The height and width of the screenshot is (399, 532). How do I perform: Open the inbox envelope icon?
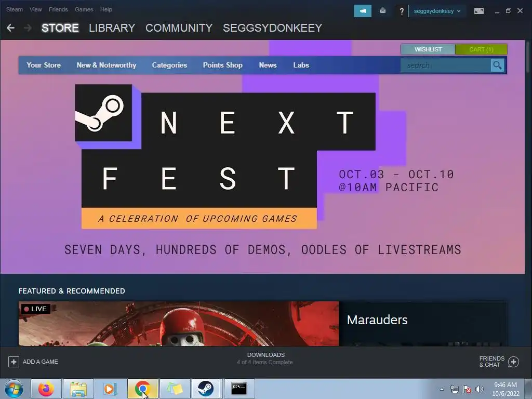point(382,11)
